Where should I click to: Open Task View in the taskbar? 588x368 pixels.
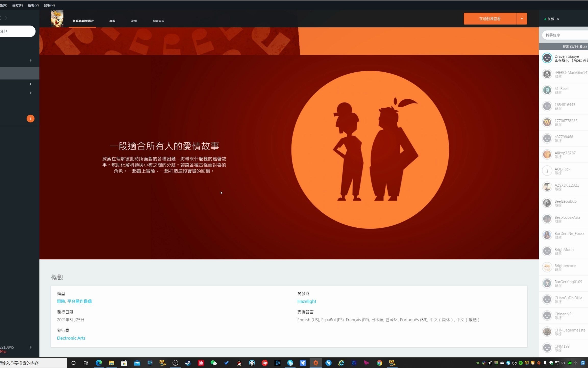[86, 363]
